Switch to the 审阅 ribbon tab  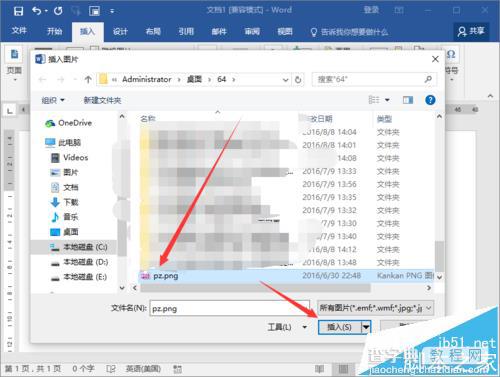252,32
